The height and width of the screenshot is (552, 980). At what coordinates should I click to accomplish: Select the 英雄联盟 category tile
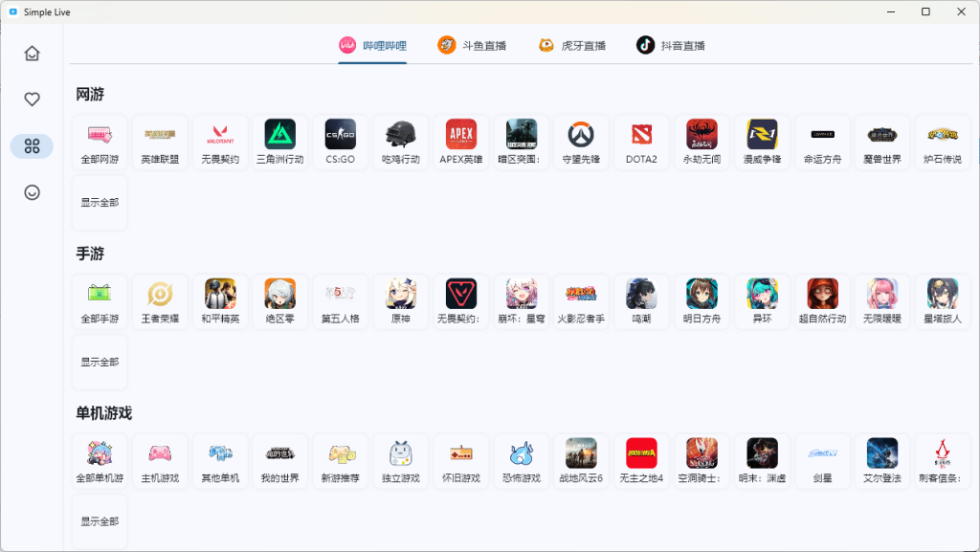(159, 142)
